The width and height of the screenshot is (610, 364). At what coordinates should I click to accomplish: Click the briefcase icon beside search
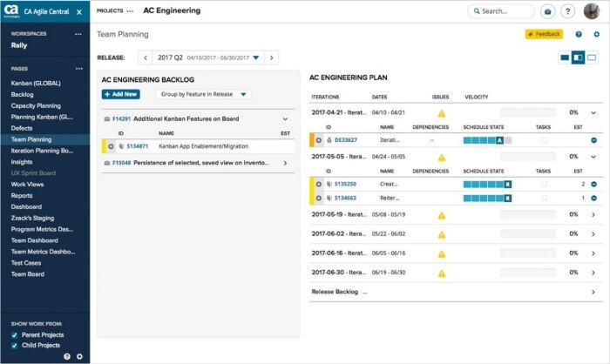coord(547,11)
